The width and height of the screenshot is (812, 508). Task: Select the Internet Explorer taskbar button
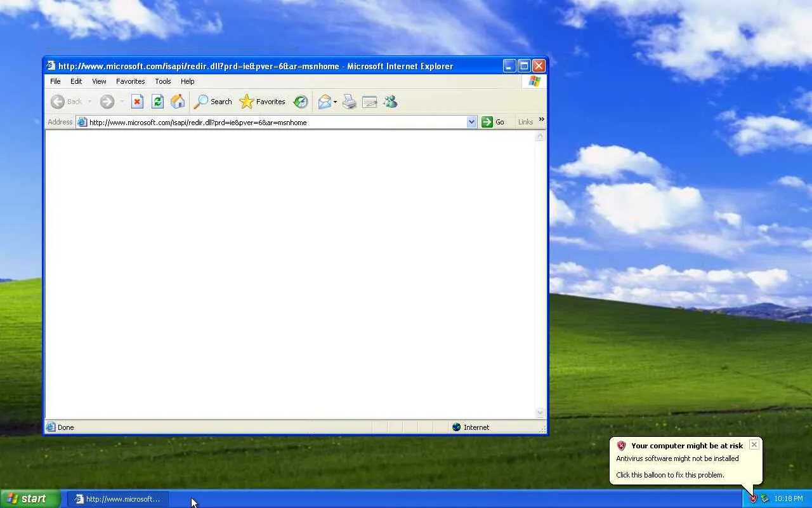(118, 499)
